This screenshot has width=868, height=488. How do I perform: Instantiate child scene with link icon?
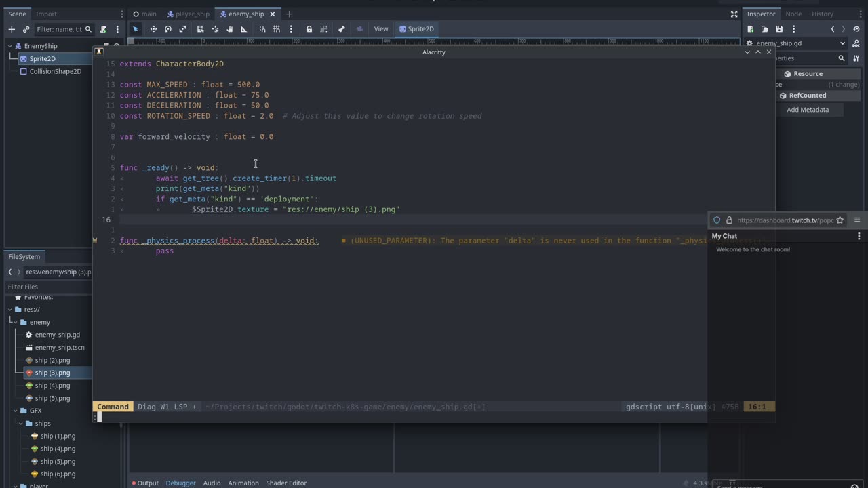(26, 29)
